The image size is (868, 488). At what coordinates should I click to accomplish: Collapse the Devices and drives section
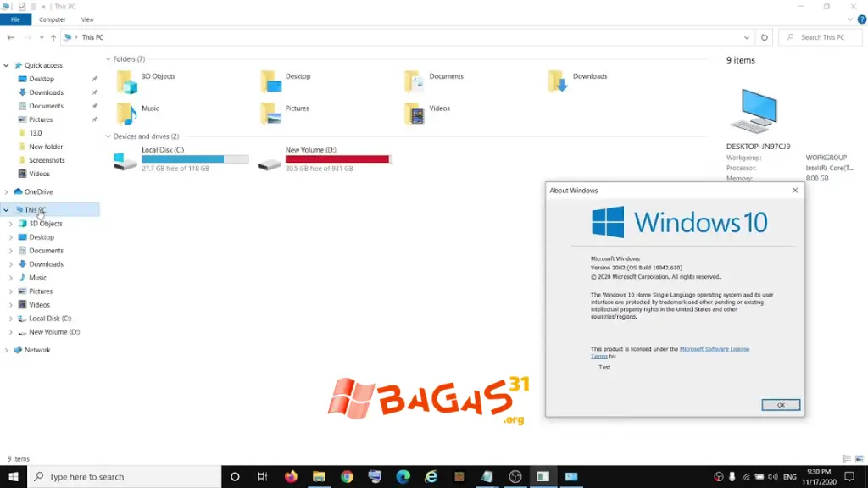click(x=108, y=136)
